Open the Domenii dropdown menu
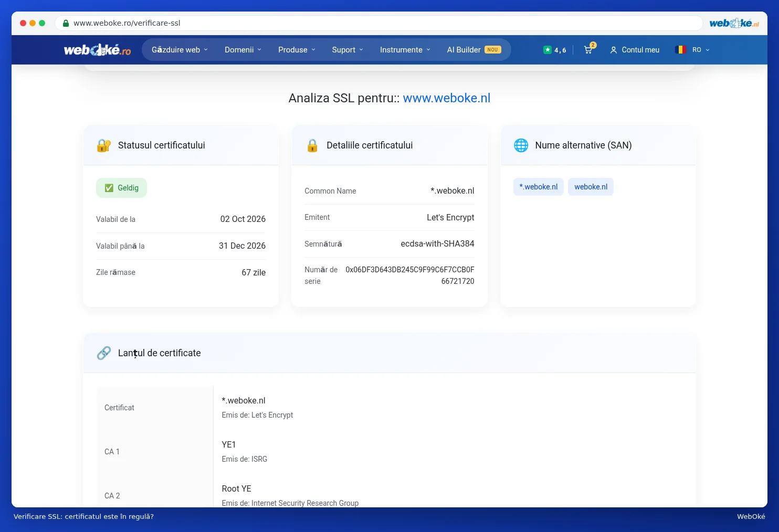Image resolution: width=779 pixels, height=532 pixels. (243, 50)
